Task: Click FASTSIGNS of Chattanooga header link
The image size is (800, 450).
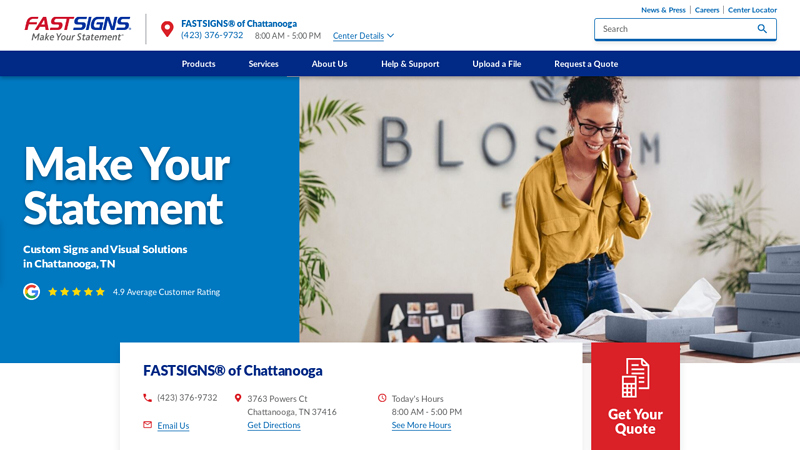Action: pos(239,23)
